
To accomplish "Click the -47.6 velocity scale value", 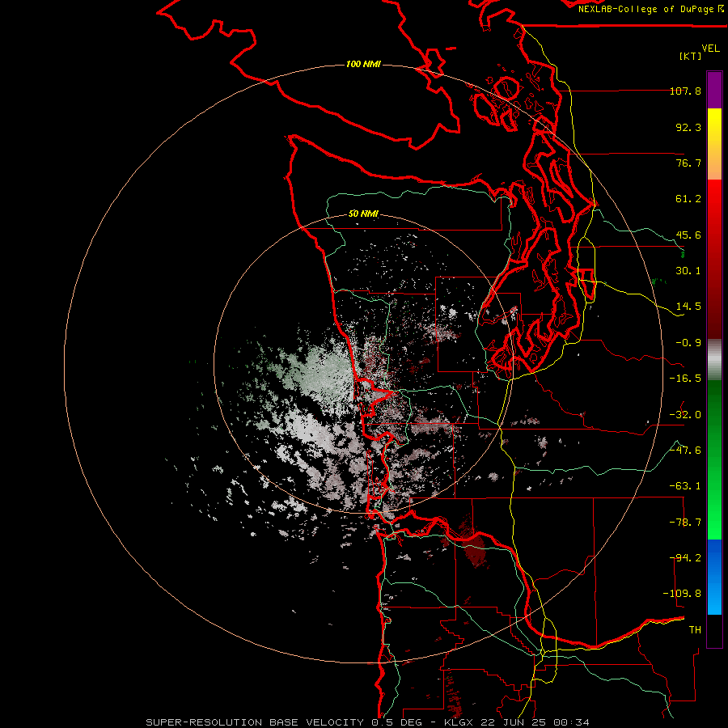I will click(x=685, y=451).
